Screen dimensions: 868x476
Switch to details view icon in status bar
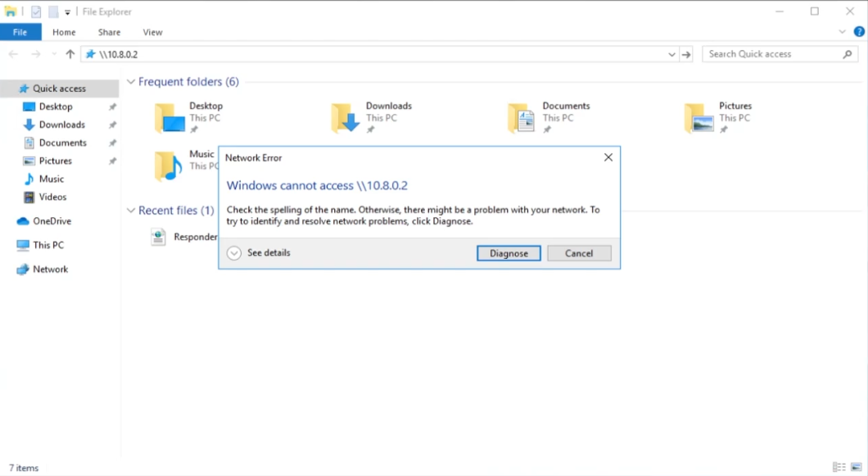tap(839, 467)
